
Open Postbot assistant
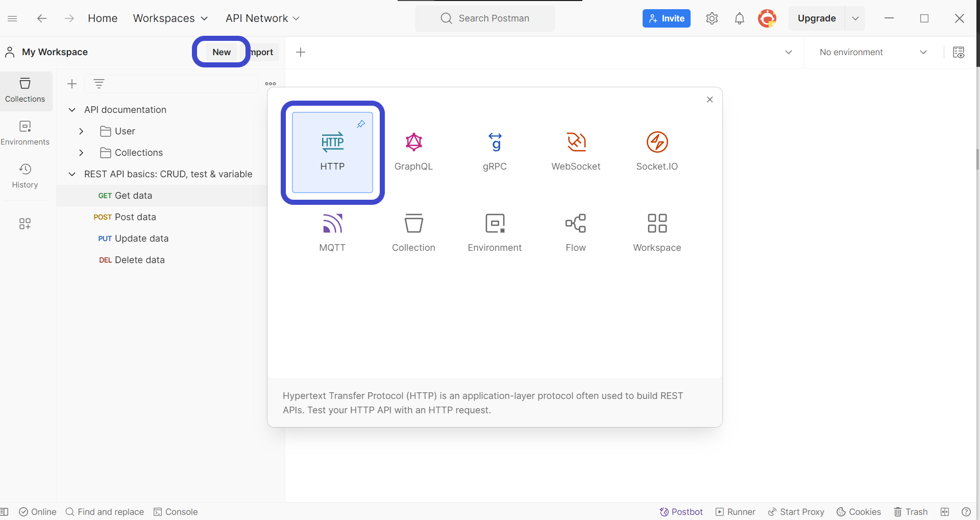tap(681, 512)
